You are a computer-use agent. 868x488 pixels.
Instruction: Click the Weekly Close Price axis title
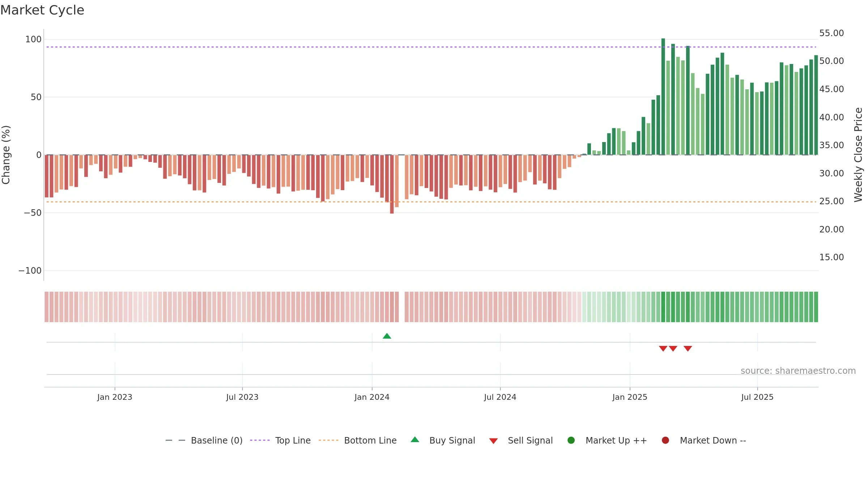coord(858,155)
